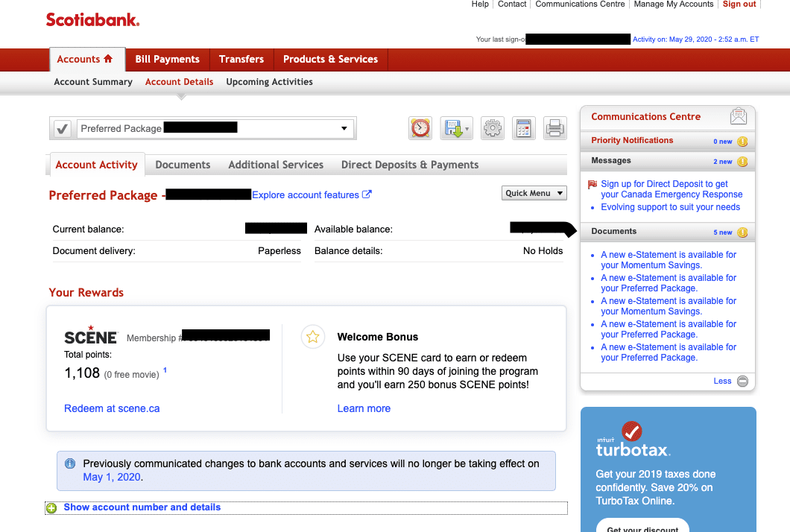
Task: Check the checkbox beside the account selector
Action: coord(63,128)
